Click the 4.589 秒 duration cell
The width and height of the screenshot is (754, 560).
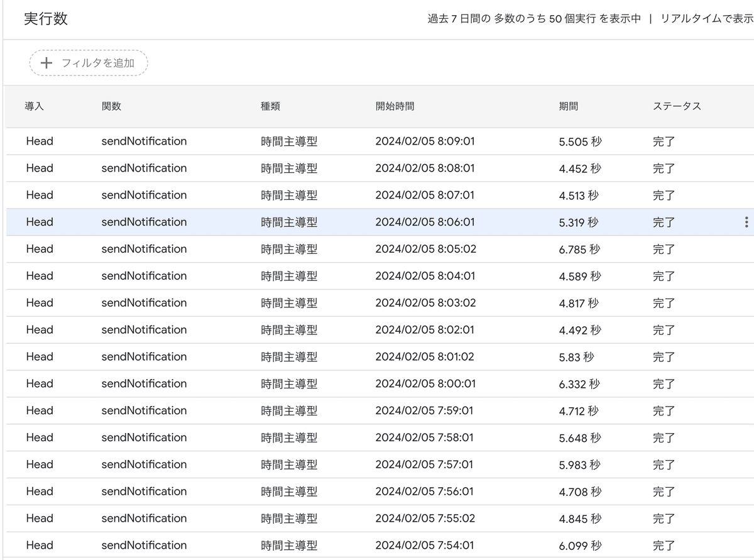click(580, 277)
